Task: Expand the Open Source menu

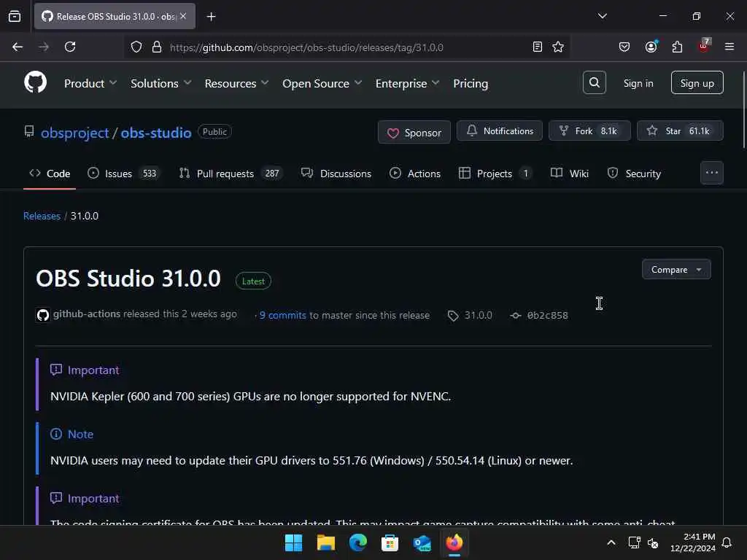Action: pyautogui.click(x=322, y=83)
